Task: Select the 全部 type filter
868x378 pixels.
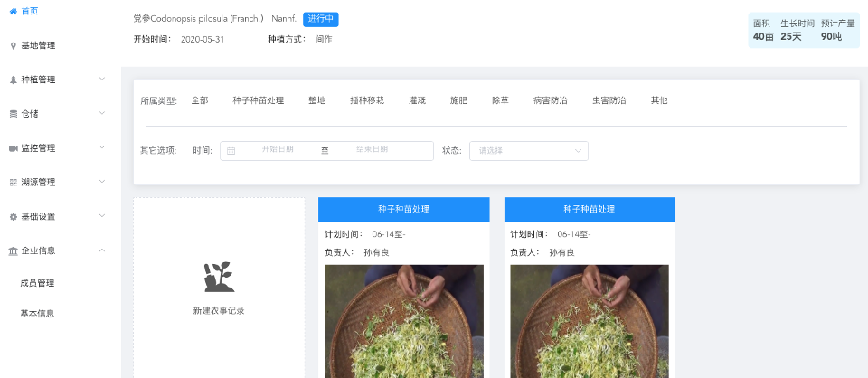Action: coord(200,100)
